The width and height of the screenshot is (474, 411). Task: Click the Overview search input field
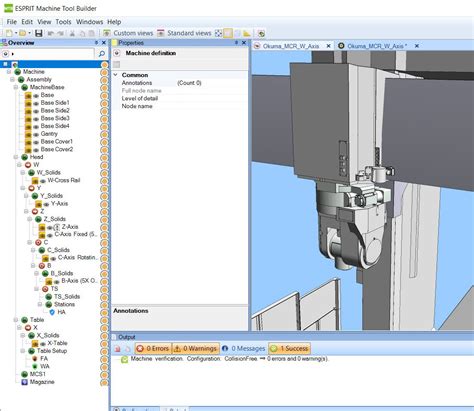pos(53,53)
